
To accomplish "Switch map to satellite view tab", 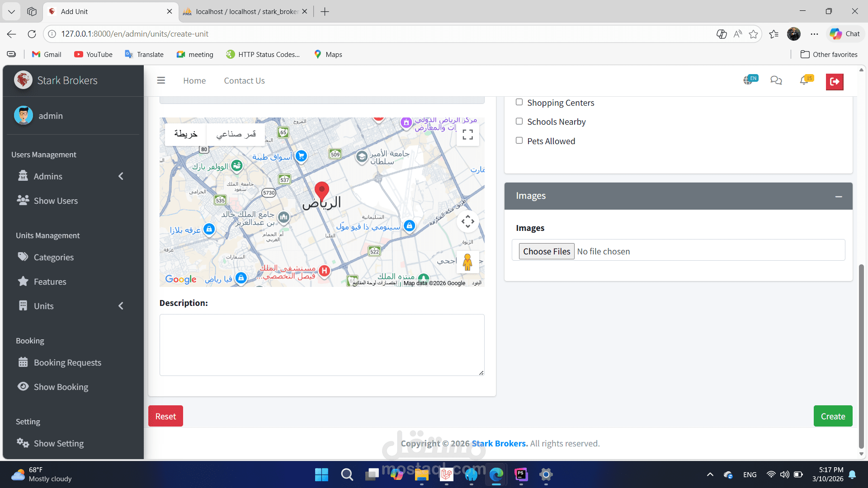I will (236, 134).
